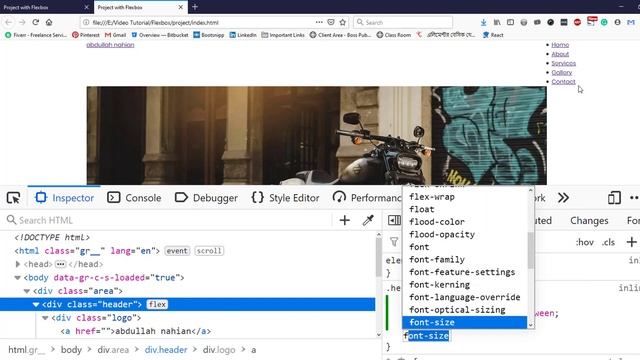
Task: Toggle the flex badge on header div
Action: click(x=157, y=304)
